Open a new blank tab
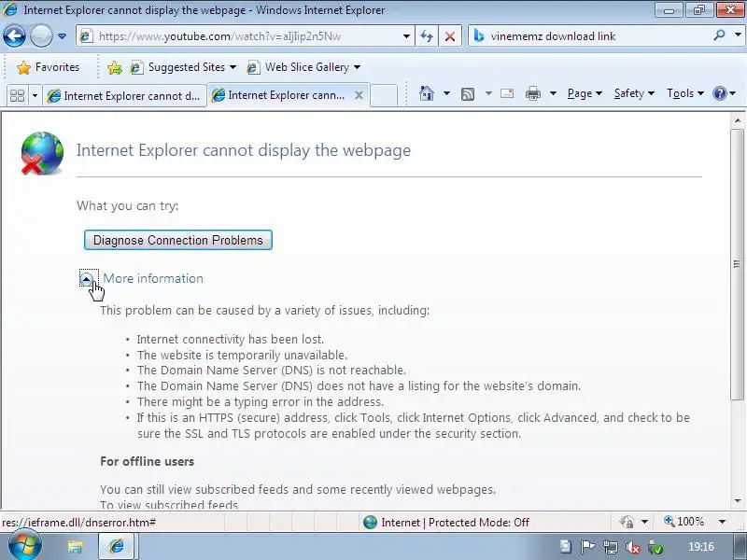Image resolution: width=747 pixels, height=560 pixels. 384,95
